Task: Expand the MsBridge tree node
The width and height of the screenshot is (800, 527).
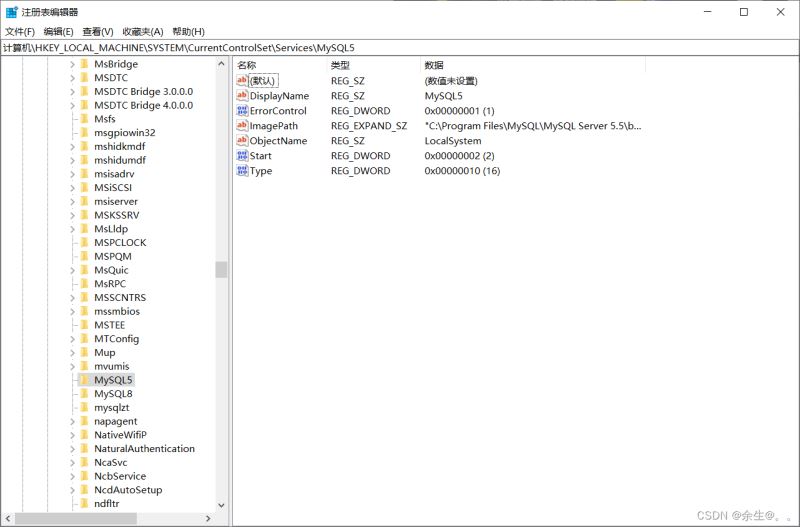Action: click(72, 64)
